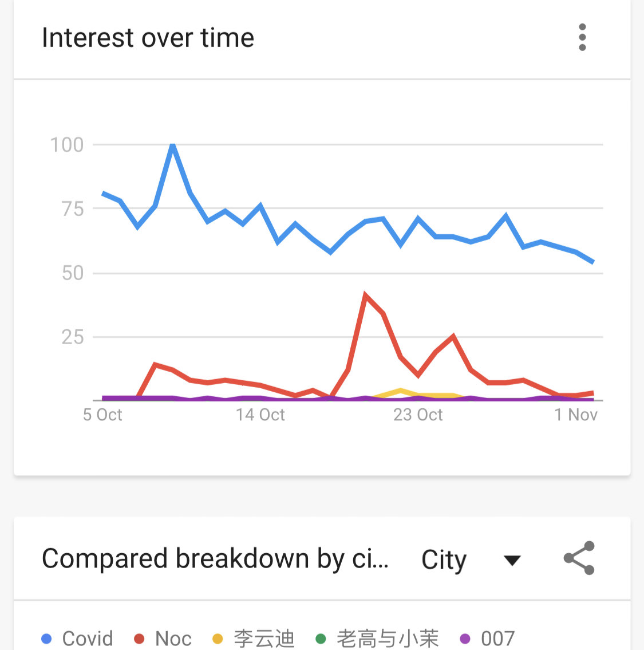Open the City dropdown arrow

[512, 560]
